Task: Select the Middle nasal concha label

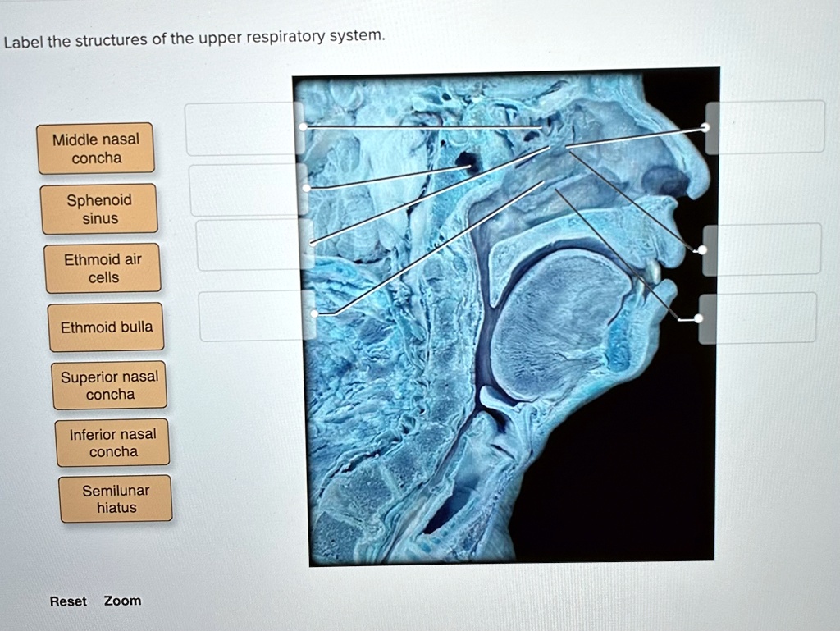Action: pos(96,149)
